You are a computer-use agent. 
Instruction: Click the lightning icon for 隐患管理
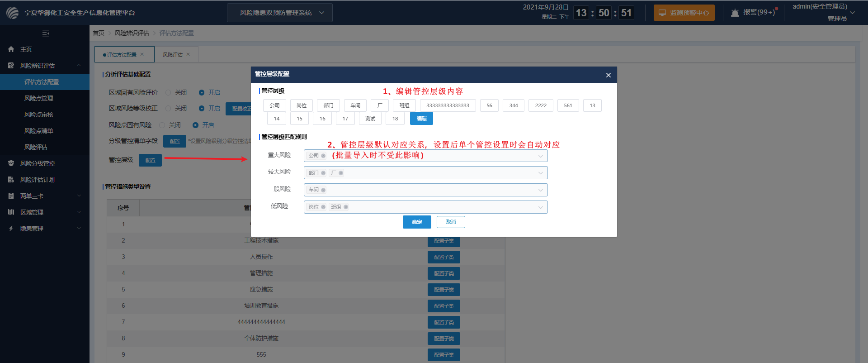11,229
